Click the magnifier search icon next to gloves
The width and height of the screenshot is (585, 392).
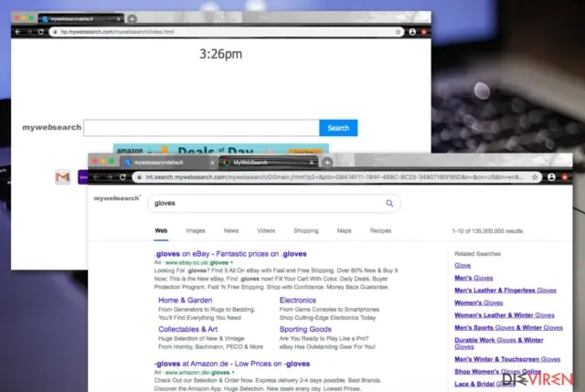(x=389, y=203)
